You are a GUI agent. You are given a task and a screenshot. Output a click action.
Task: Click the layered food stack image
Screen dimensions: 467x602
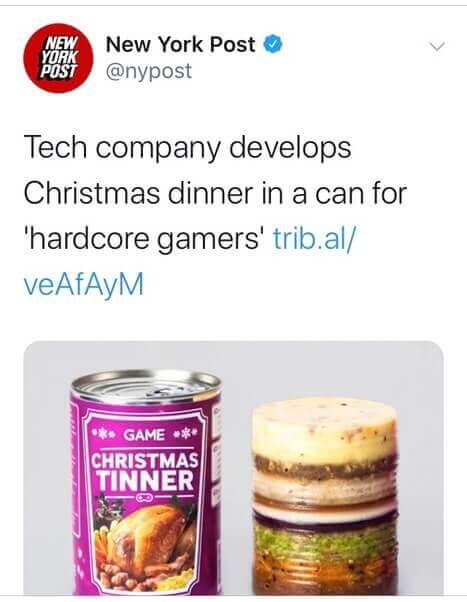pos(325,496)
